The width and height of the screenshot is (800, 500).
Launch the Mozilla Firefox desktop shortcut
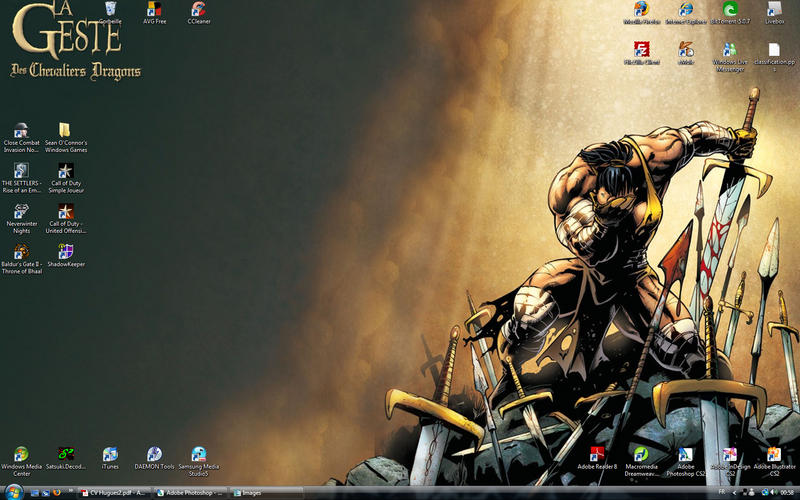tap(641, 13)
